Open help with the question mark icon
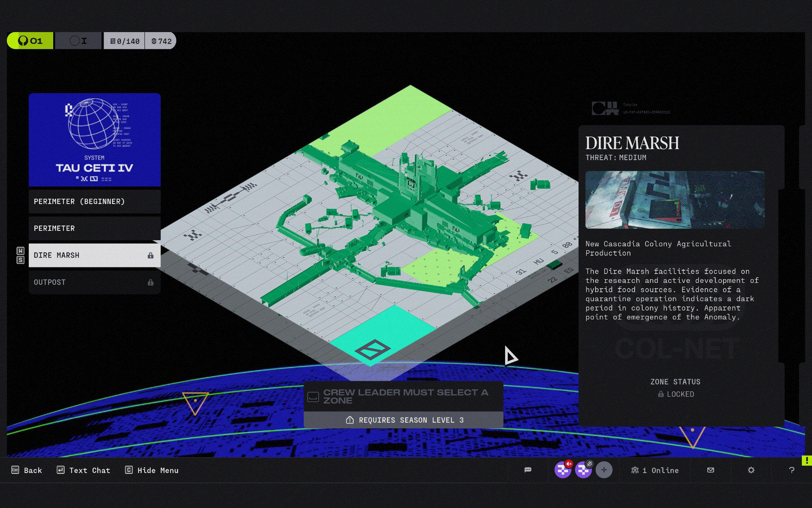The image size is (812, 508). point(791,470)
